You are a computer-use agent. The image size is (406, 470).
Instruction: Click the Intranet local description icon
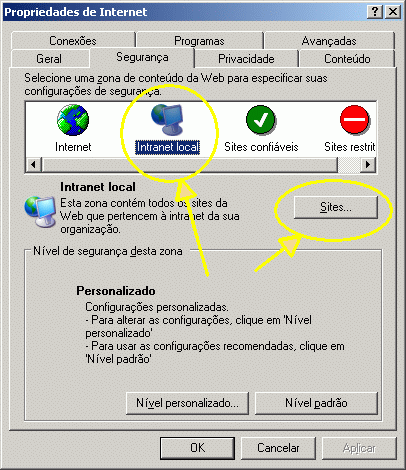(x=40, y=212)
